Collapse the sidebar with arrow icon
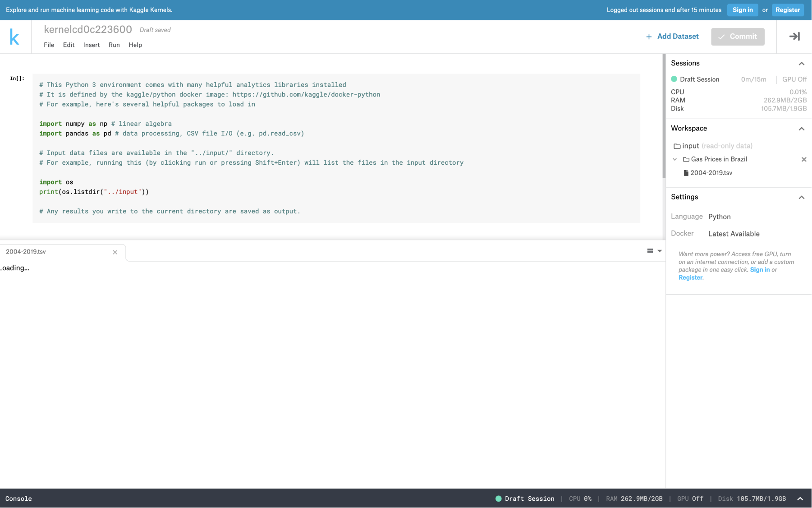812x508 pixels. (x=794, y=37)
